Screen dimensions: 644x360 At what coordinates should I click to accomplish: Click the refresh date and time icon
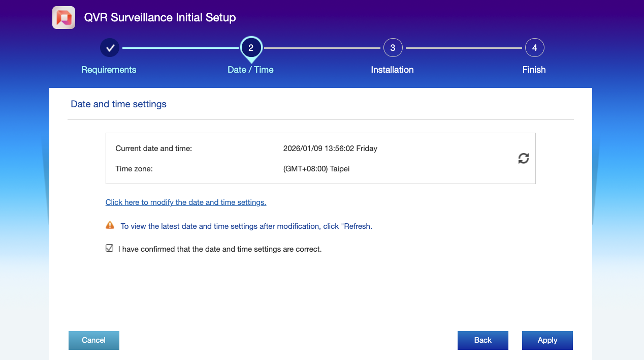click(523, 159)
